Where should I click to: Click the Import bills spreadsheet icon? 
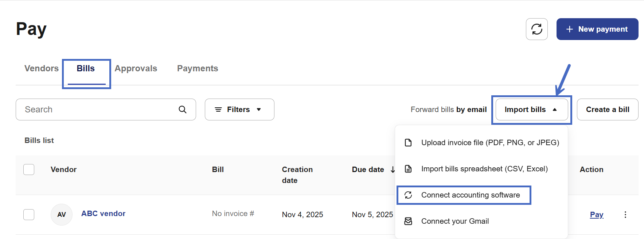(x=408, y=169)
